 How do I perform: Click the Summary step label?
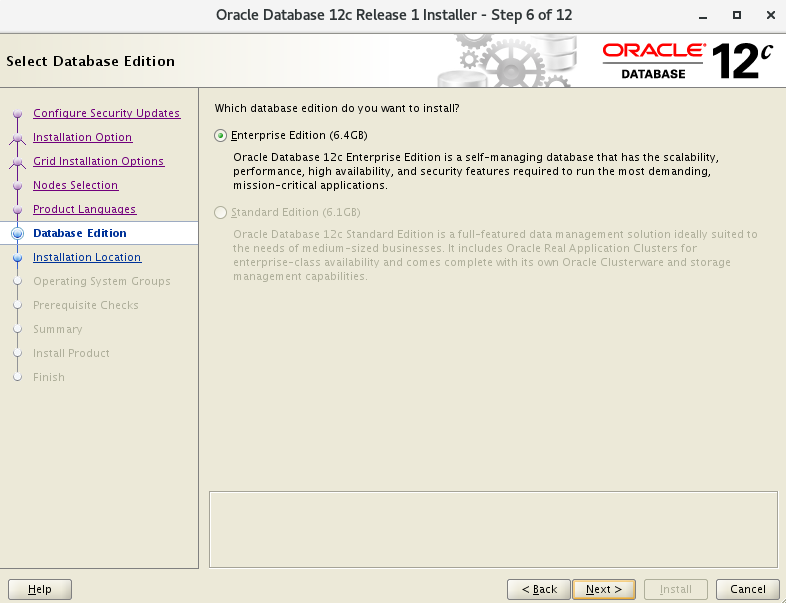(58, 329)
